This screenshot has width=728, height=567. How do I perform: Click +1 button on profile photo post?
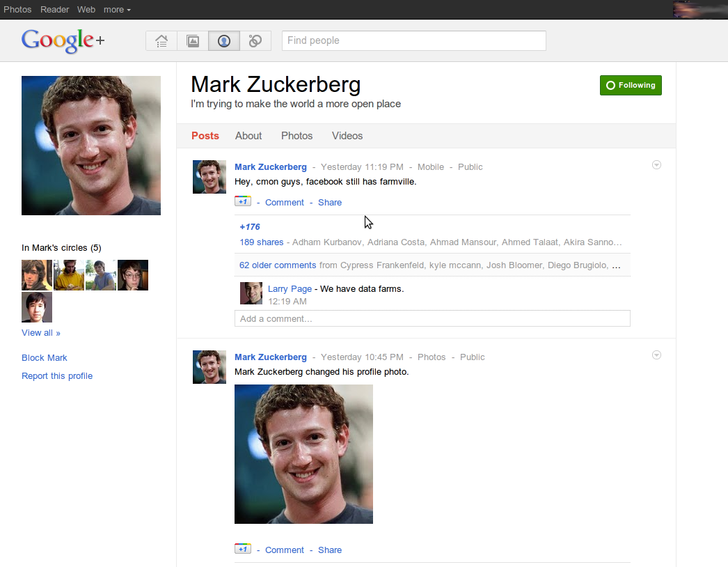[x=243, y=549]
